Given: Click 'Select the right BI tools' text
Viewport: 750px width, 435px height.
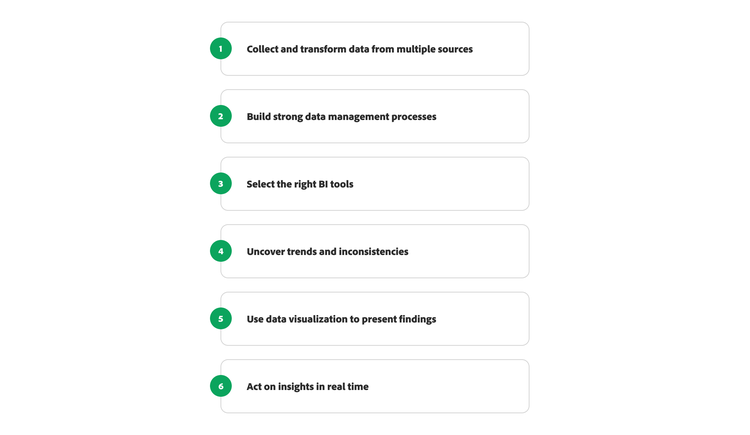Looking at the screenshot, I should 299,184.
